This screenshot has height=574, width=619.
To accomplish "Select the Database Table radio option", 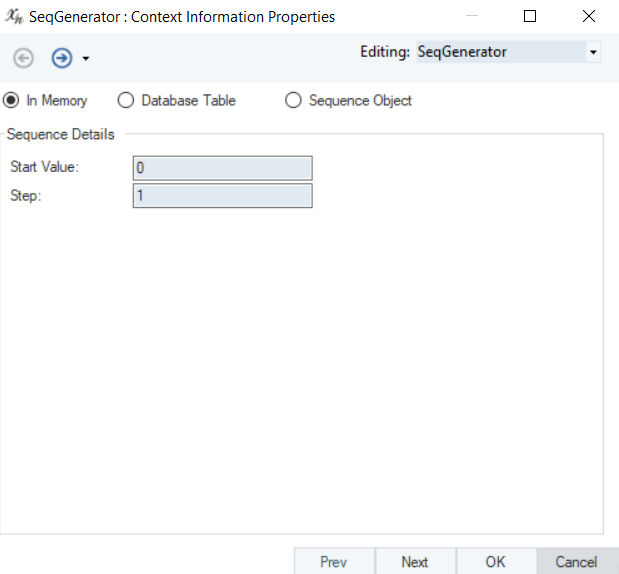I will tap(176, 100).
